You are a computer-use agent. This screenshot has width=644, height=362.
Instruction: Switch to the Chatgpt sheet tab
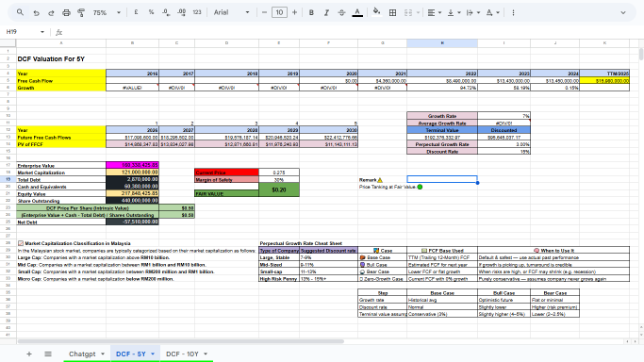(x=87, y=354)
